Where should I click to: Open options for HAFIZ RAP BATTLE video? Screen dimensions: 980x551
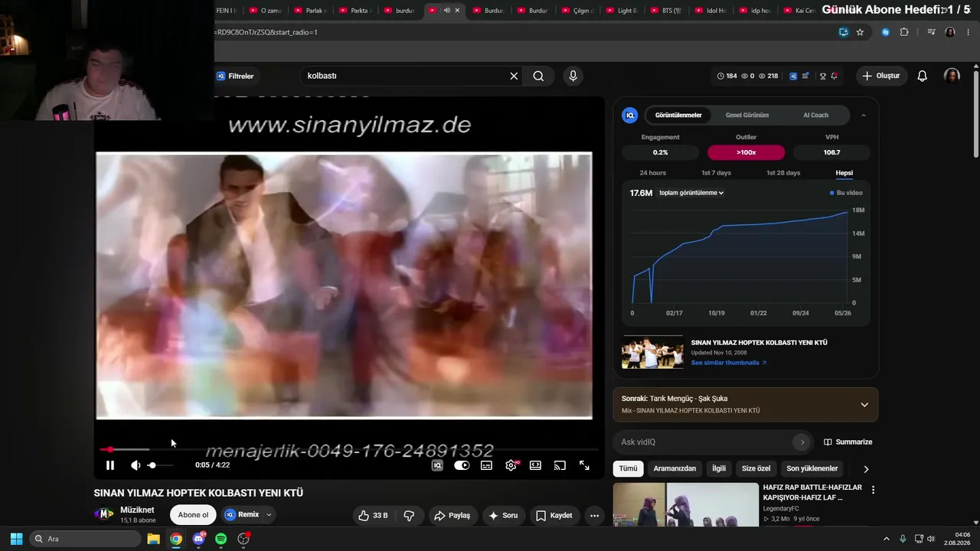873,490
